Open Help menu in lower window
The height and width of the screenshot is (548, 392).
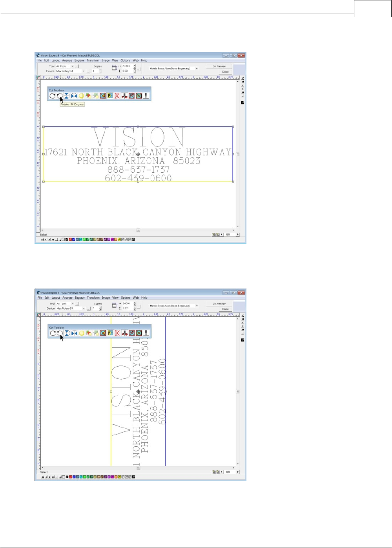coord(144,298)
